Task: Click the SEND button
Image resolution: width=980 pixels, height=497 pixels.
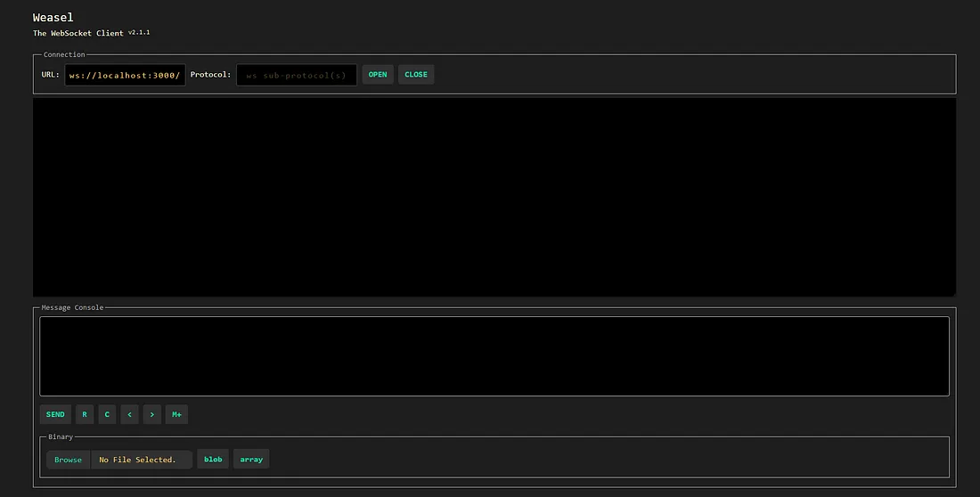Action: (x=55, y=414)
